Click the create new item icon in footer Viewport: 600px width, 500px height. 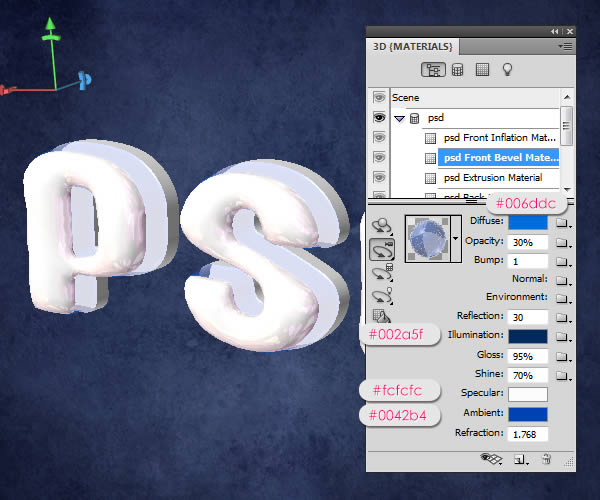[x=520, y=459]
